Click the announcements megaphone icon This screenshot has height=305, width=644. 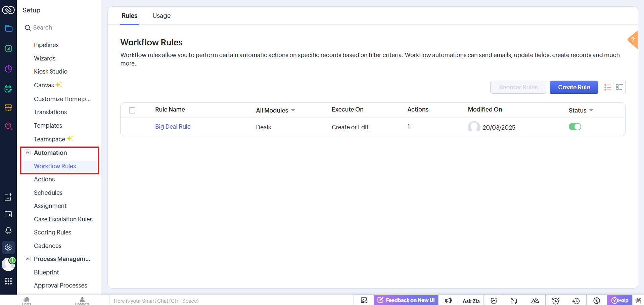click(448, 300)
